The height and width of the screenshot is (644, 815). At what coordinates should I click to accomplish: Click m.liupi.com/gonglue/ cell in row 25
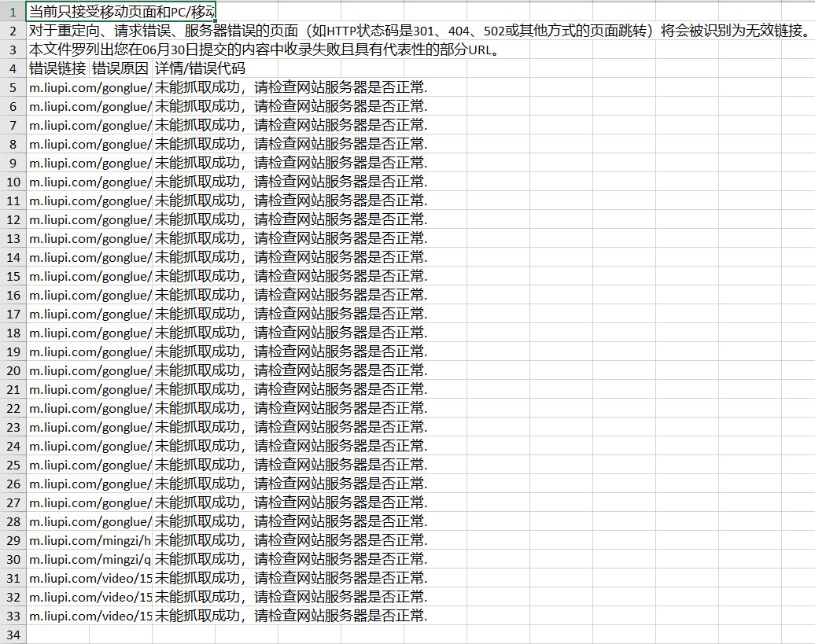point(90,464)
